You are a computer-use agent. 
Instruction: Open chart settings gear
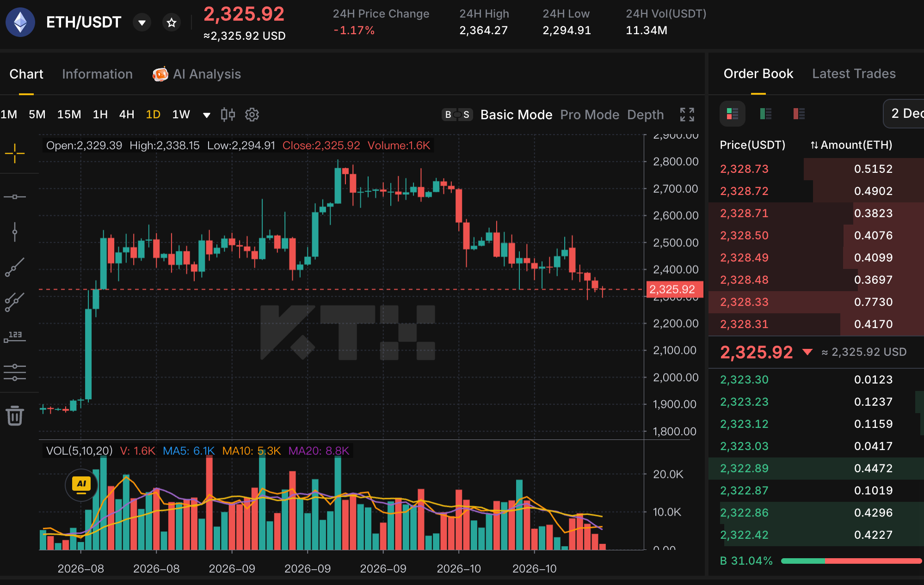[x=252, y=114]
